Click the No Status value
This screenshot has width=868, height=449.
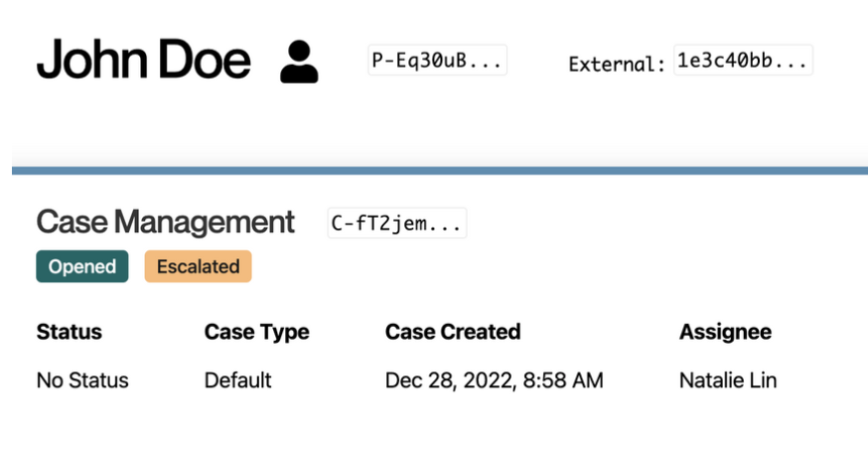tap(82, 380)
